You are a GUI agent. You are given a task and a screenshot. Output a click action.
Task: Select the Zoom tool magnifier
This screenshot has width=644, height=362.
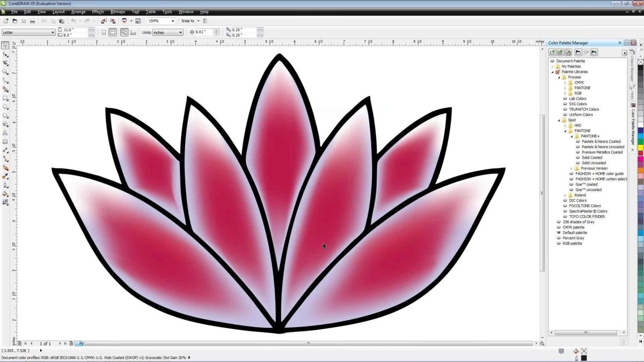tap(5, 72)
